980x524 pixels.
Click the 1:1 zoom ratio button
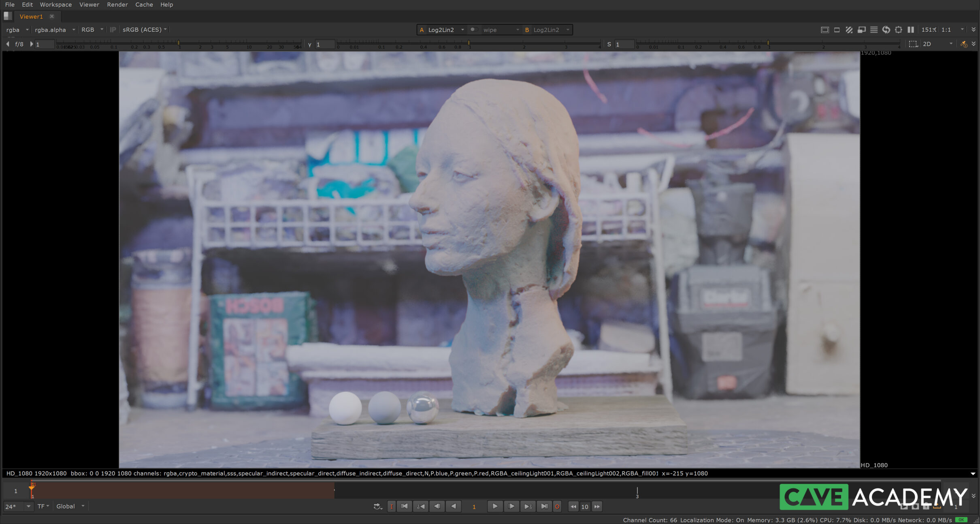[x=946, y=30]
